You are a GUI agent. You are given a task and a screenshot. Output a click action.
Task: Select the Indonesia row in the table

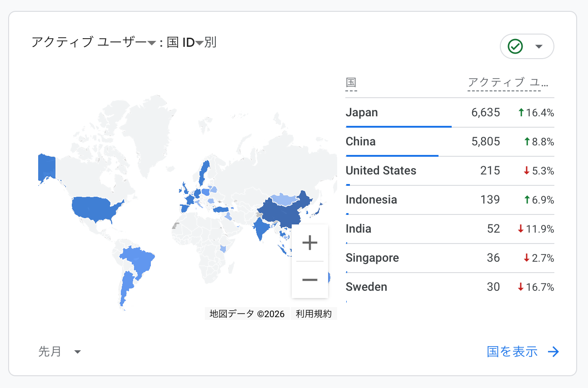pos(449,200)
